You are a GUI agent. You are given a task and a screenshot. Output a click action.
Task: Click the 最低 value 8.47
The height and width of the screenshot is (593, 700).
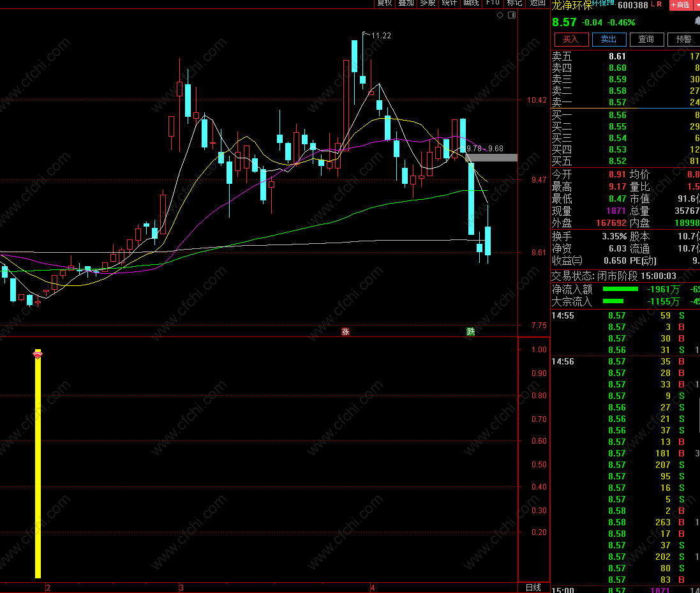(x=617, y=199)
